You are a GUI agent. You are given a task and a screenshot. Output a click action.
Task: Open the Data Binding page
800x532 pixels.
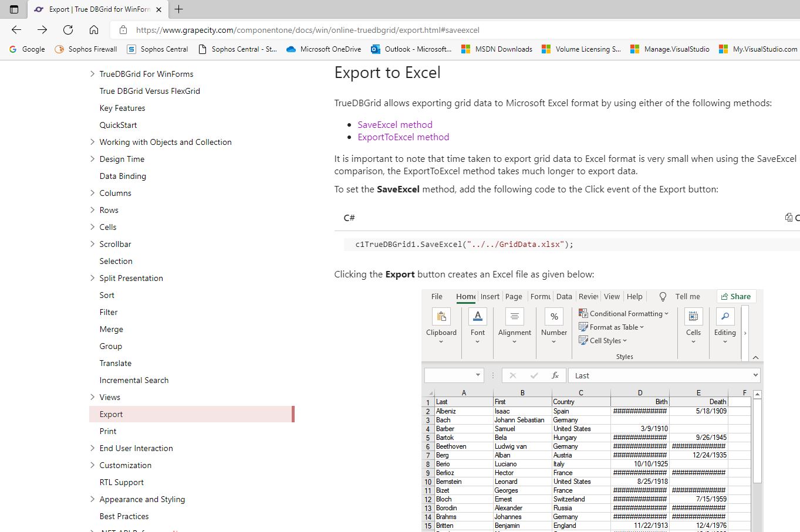pos(123,176)
